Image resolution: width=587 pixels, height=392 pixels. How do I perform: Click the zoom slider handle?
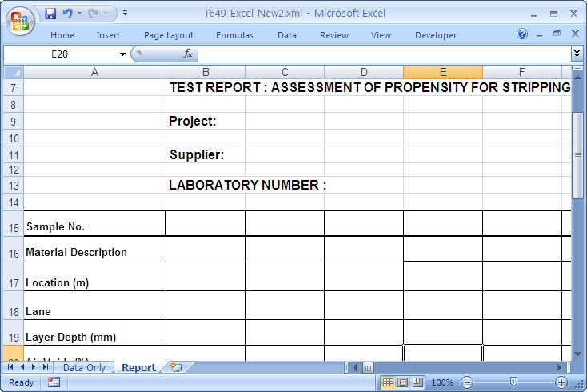pyautogui.click(x=514, y=382)
